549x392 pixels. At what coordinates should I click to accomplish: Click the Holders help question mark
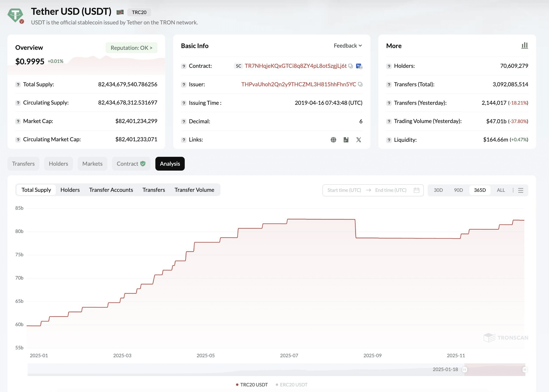(389, 66)
